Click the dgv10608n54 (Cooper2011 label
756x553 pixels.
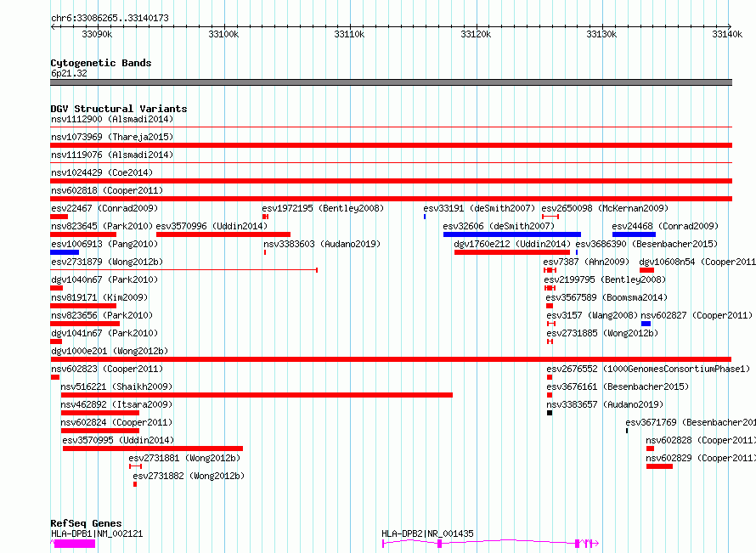point(697,262)
